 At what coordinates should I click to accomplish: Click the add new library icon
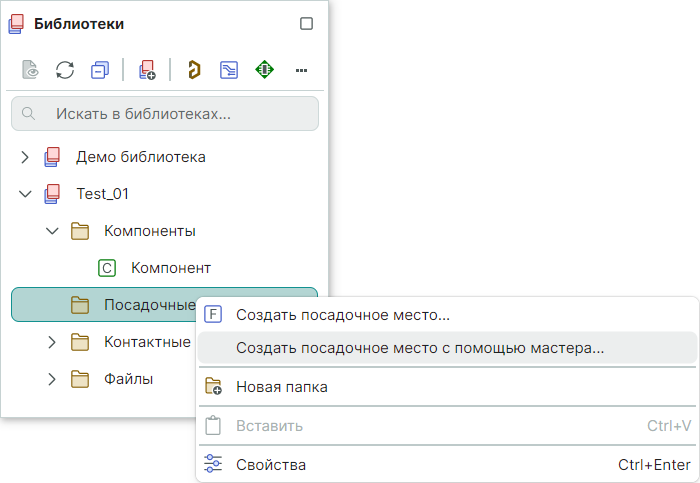[x=146, y=70]
